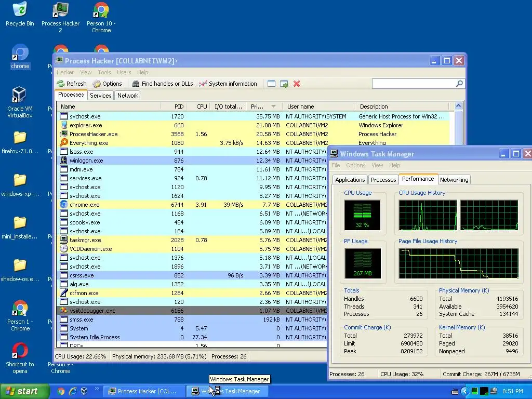
Task: Sort by the CPU column header
Action: (198, 107)
